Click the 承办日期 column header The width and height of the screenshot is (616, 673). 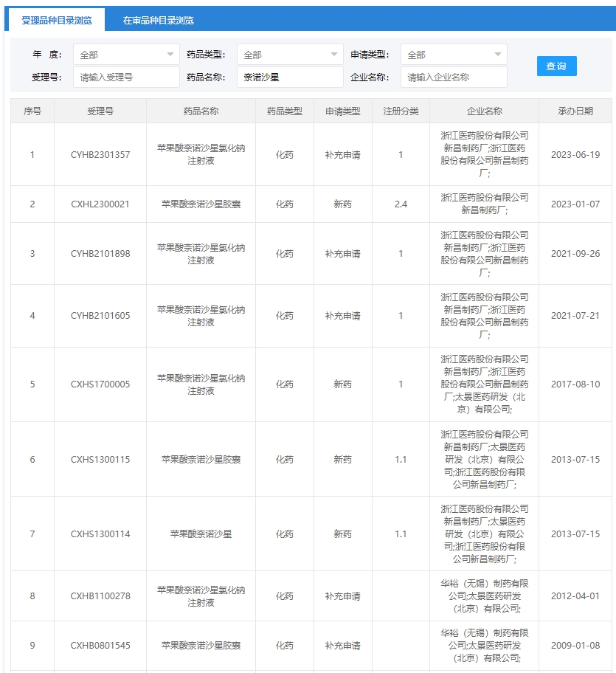(x=575, y=111)
